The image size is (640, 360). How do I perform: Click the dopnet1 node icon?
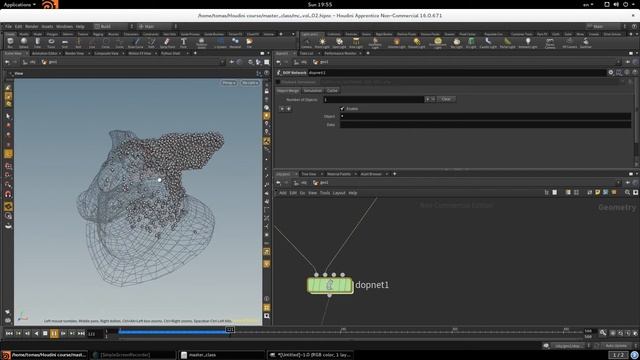point(330,285)
